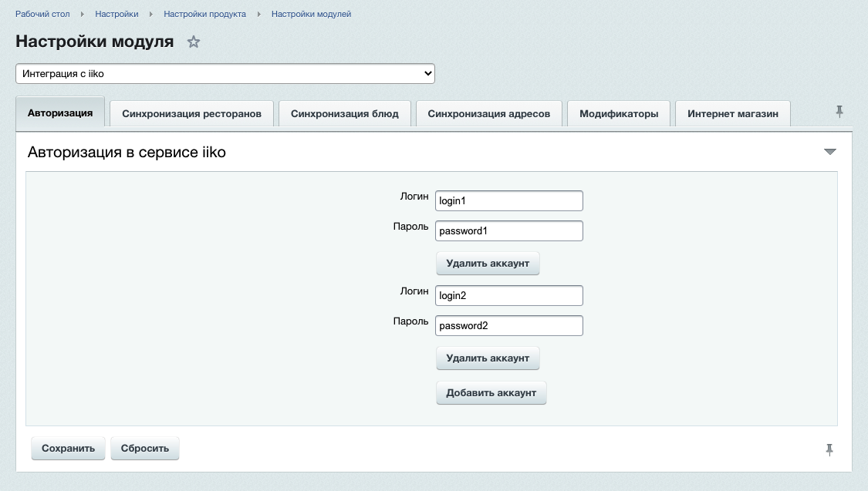868x491 pixels.
Task: Select the 'Модификаторы' tab
Action: coord(619,113)
